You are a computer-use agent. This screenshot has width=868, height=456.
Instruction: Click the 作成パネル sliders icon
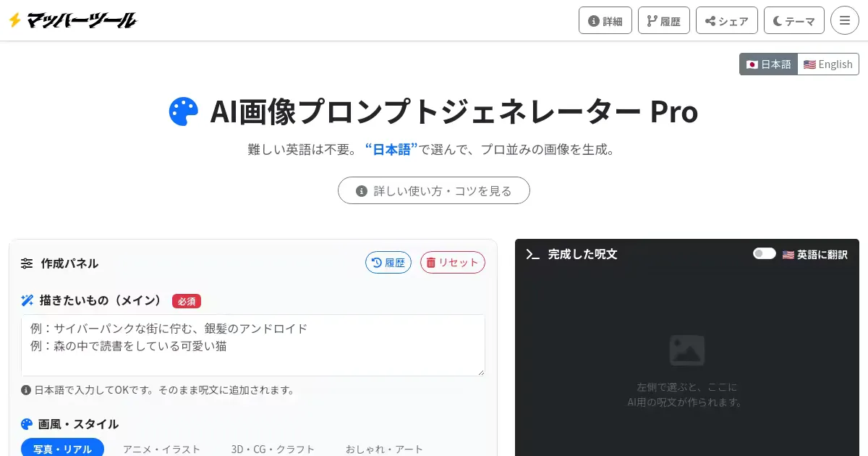tap(27, 263)
